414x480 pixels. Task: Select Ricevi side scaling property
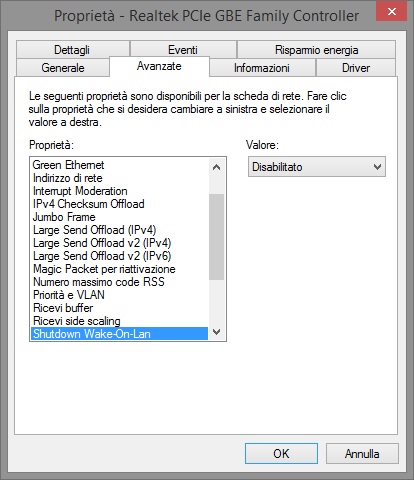pos(119,321)
